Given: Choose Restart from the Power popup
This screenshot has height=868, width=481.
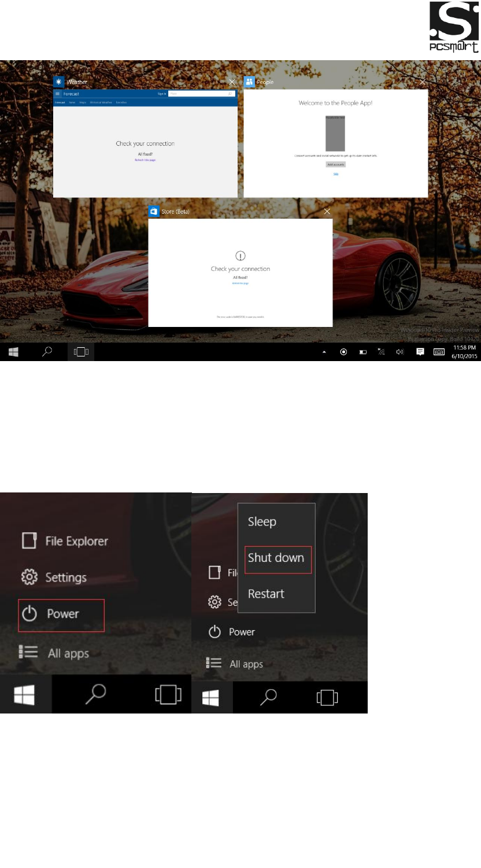Looking at the screenshot, I should pyautogui.click(x=266, y=594).
